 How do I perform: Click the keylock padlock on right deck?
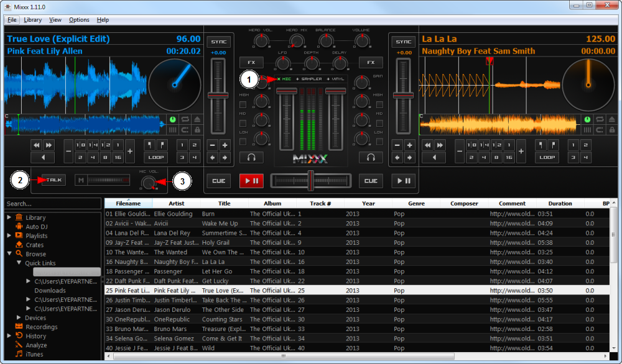[x=611, y=130]
